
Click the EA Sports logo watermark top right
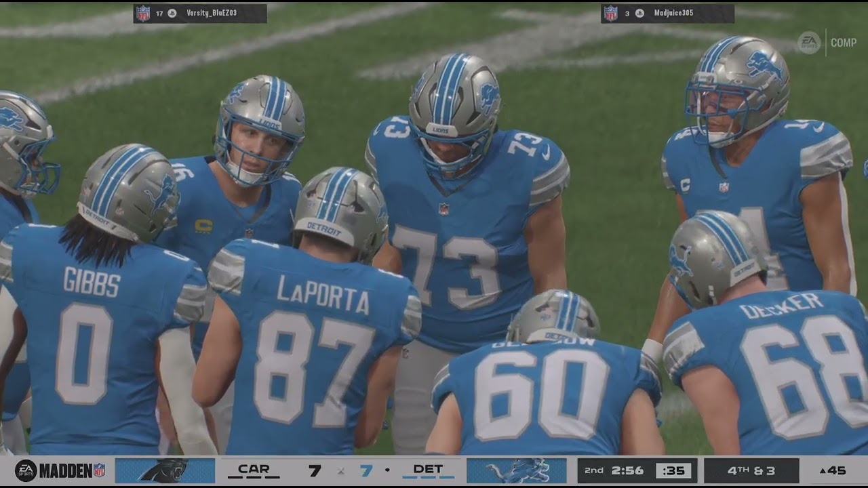pos(809,42)
